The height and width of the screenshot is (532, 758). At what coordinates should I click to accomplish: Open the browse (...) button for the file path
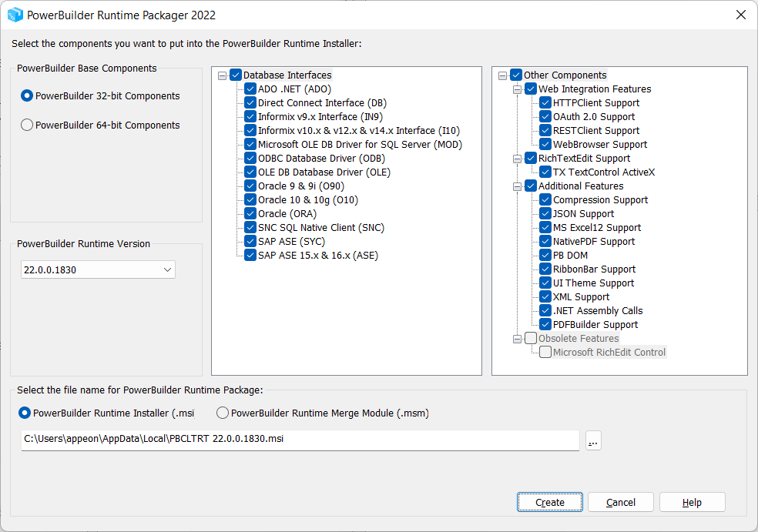[592, 440]
